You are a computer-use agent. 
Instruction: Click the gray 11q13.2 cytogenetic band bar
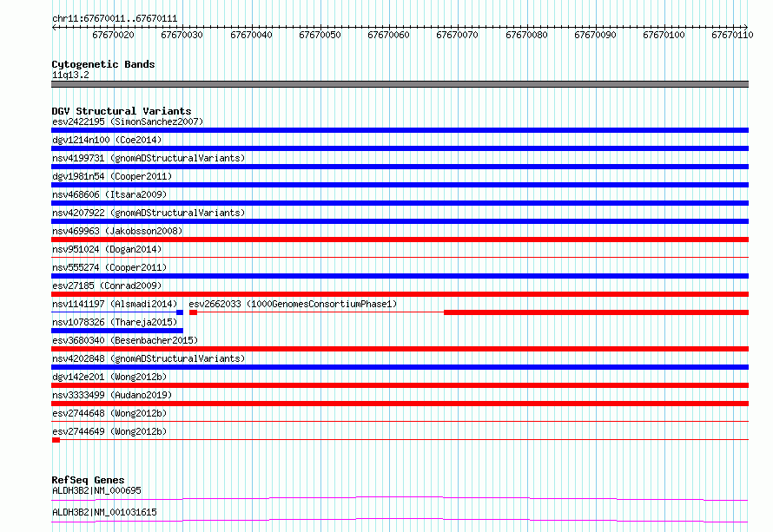pyautogui.click(x=400, y=84)
